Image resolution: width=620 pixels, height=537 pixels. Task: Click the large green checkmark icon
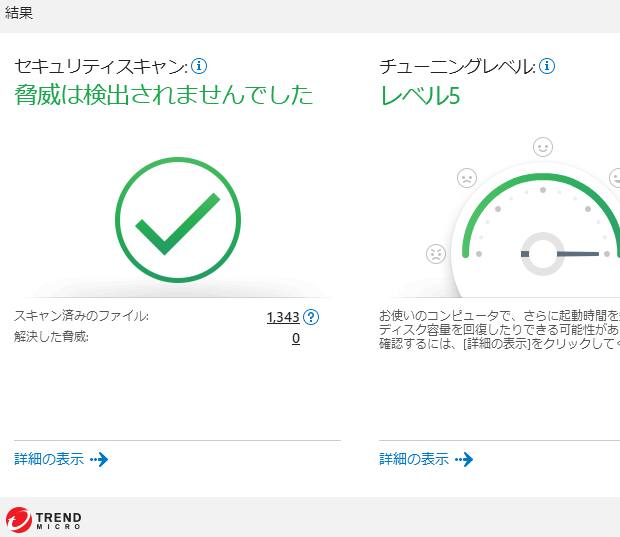(178, 220)
